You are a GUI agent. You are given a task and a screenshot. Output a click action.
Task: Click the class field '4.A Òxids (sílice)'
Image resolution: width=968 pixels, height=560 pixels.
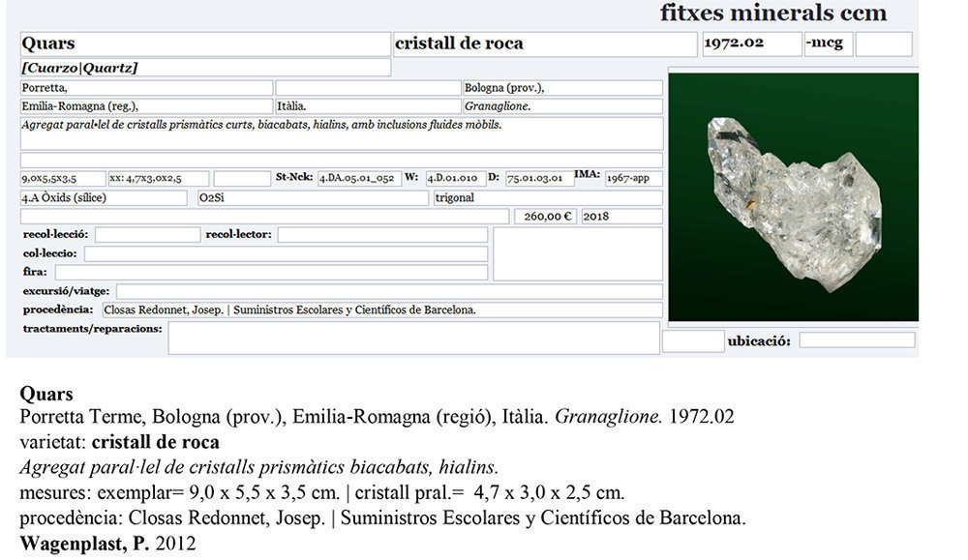(104, 198)
